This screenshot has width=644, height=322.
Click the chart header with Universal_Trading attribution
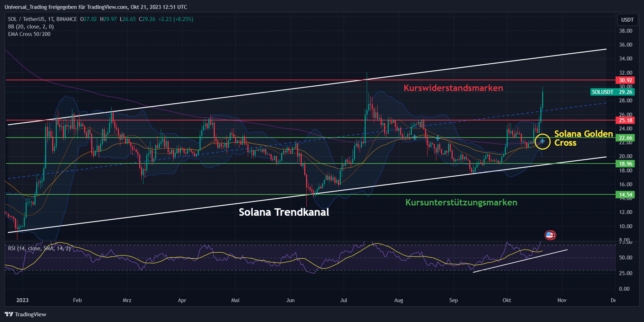[96, 7]
